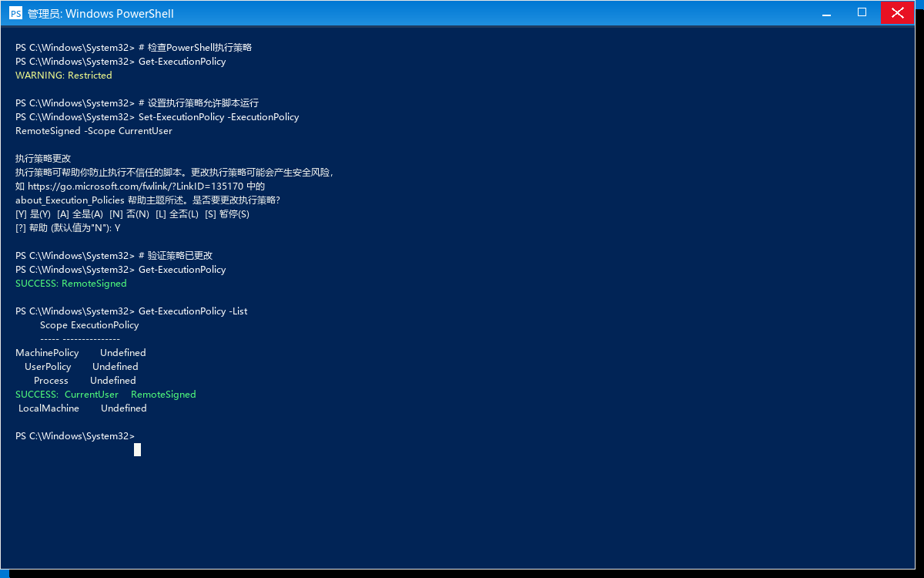This screenshot has width=924, height=578.
Task: Click the PowerShell icon in title bar
Action: click(15, 13)
